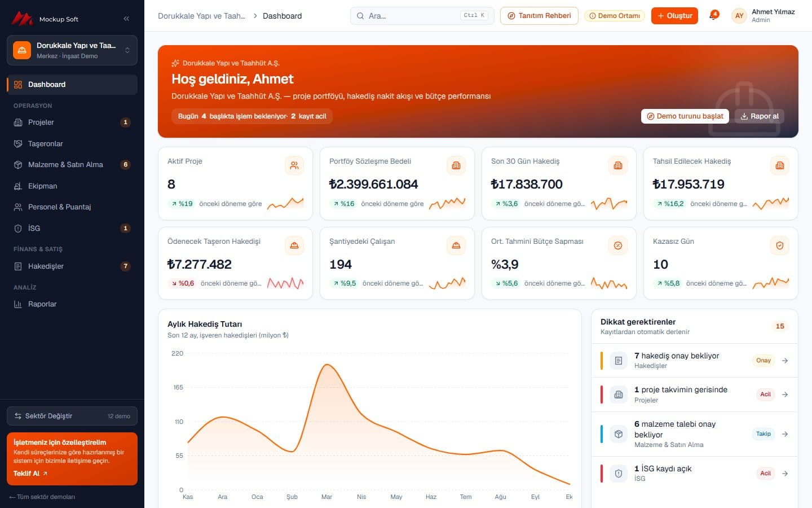Follow the Teklif Al link
Screen dimensions: 812x508
click(30, 474)
